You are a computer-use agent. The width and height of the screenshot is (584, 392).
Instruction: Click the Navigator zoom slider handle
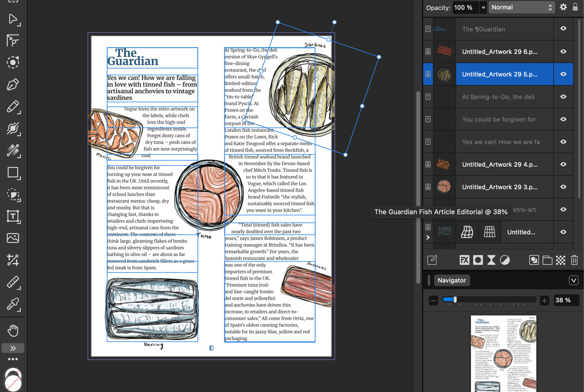point(455,300)
